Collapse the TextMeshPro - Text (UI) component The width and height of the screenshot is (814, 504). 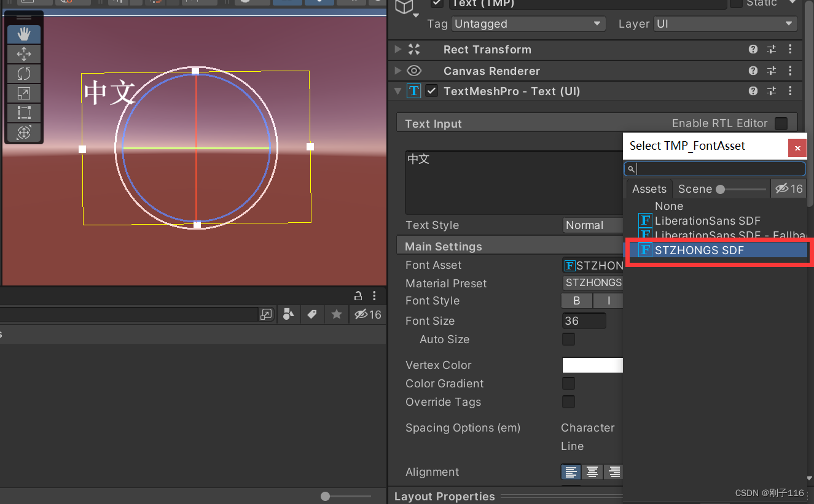click(398, 91)
